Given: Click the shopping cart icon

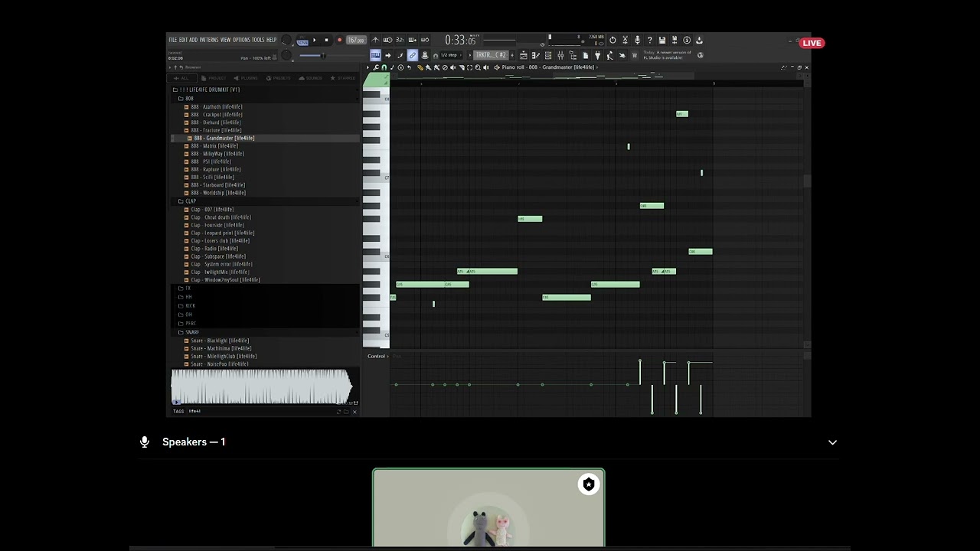Looking at the screenshot, I should click(x=635, y=55).
